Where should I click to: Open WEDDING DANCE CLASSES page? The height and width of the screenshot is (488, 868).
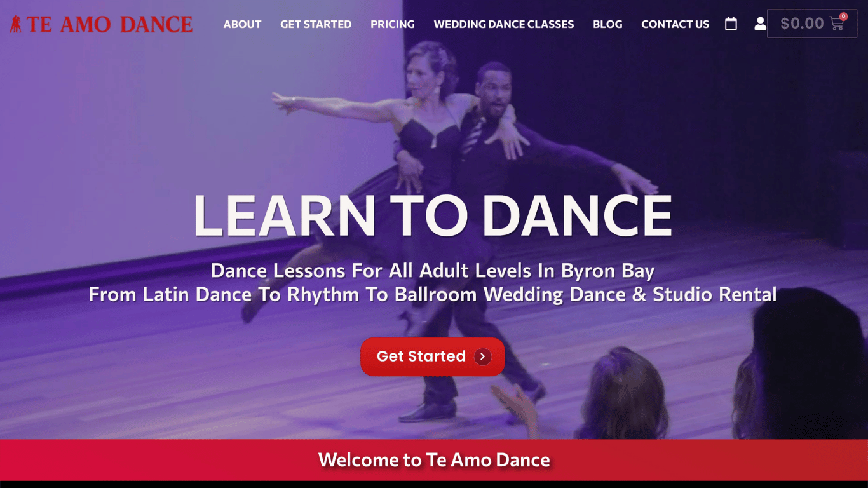pos(504,24)
